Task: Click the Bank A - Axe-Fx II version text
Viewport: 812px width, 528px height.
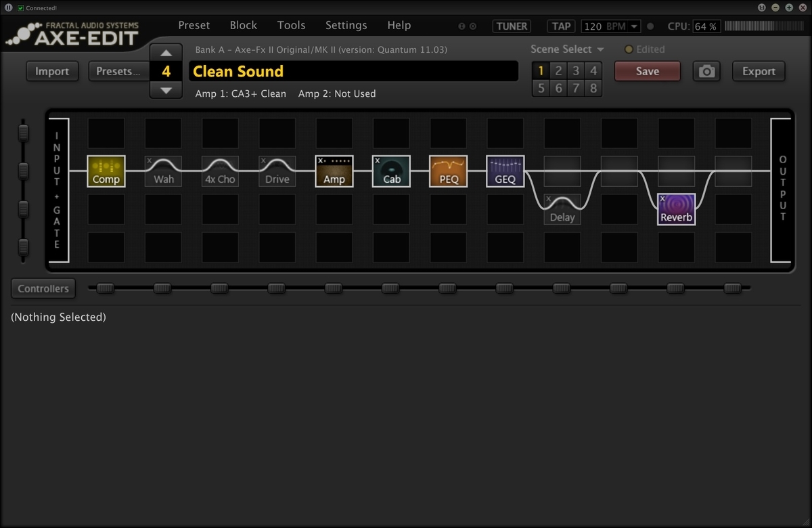Action: click(x=321, y=49)
